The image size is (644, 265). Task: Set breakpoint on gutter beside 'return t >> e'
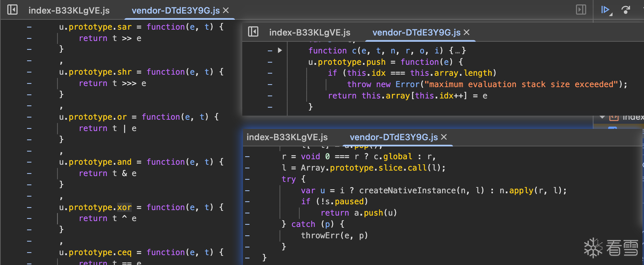(29, 38)
